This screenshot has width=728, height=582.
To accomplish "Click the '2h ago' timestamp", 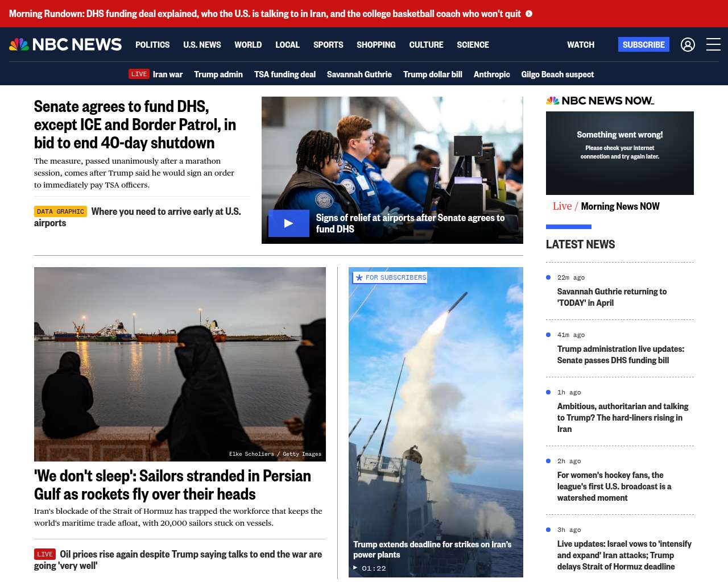I will (x=569, y=461).
